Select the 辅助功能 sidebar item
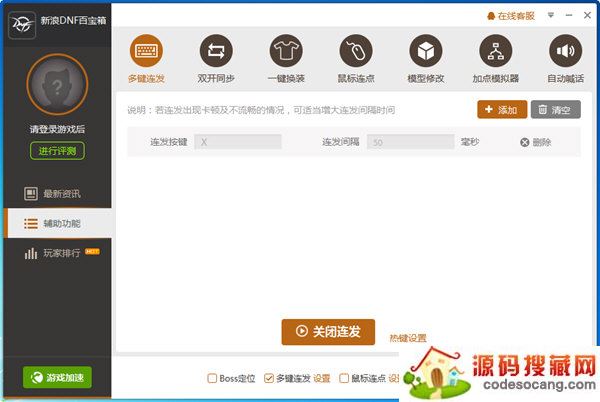Image resolution: width=600 pixels, height=402 pixels. (x=57, y=223)
